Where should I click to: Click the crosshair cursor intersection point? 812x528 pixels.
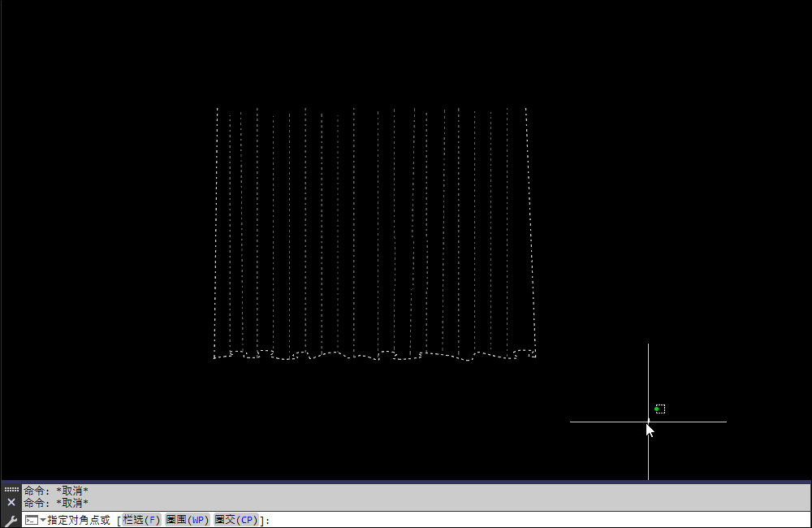648,422
